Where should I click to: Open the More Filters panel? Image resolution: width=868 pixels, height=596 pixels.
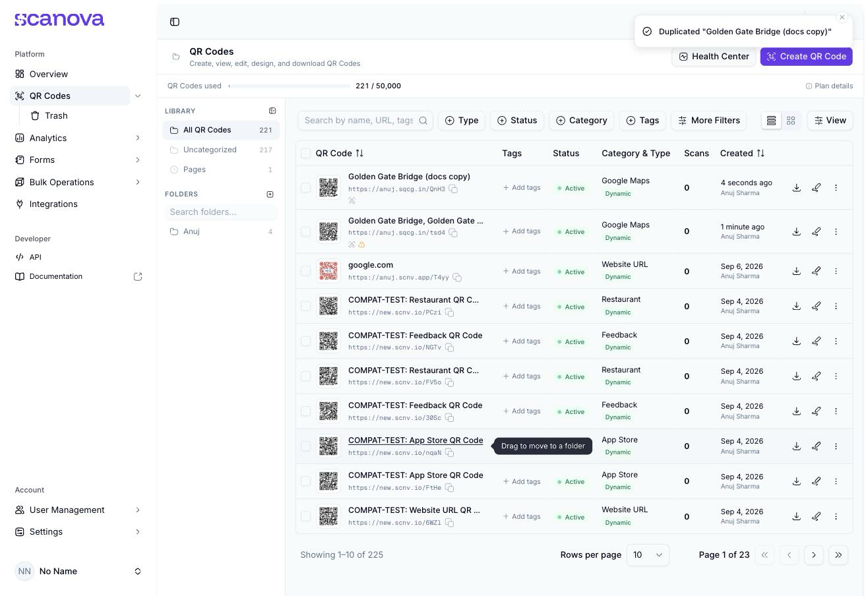pyautogui.click(x=709, y=121)
